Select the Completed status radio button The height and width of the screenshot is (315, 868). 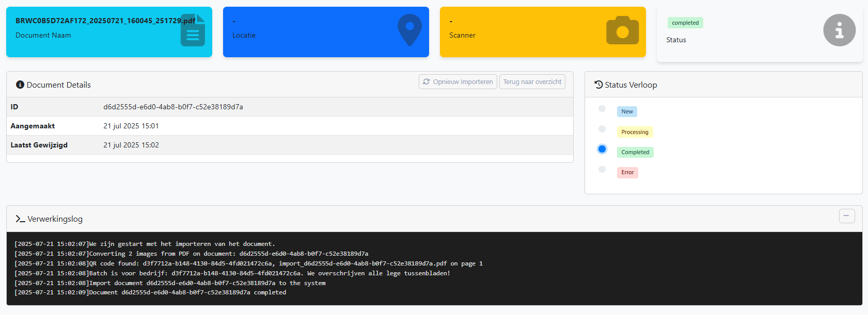602,149
